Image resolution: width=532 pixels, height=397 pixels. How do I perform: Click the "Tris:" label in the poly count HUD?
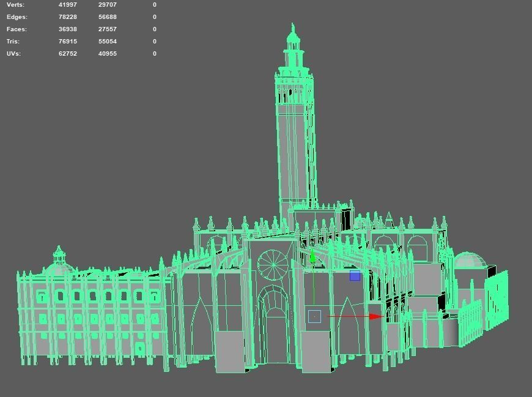13,42
